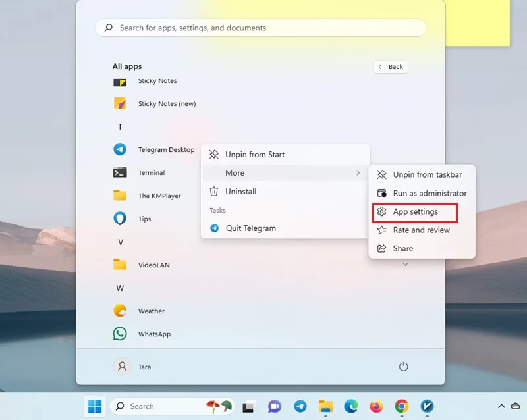Viewport: 527px width, 420px height.
Task: Open the Tips app icon
Action: pyautogui.click(x=120, y=219)
